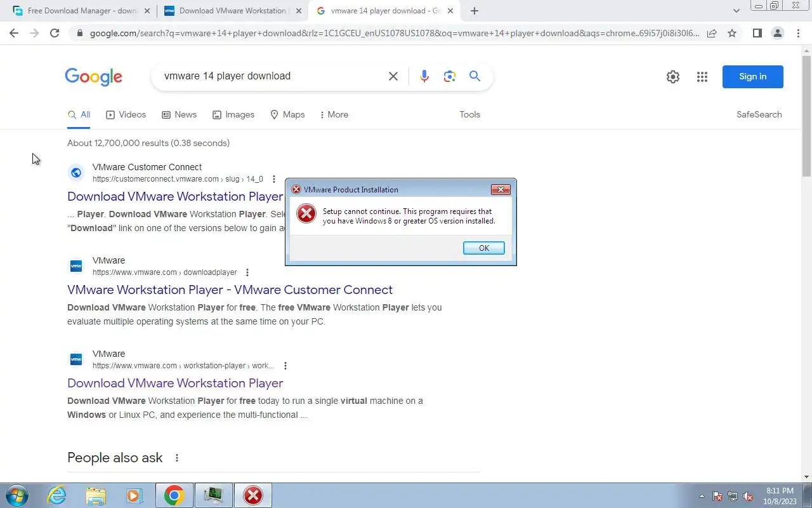This screenshot has width=812, height=508.
Task: Share this page using the share icon
Action: tap(712, 33)
